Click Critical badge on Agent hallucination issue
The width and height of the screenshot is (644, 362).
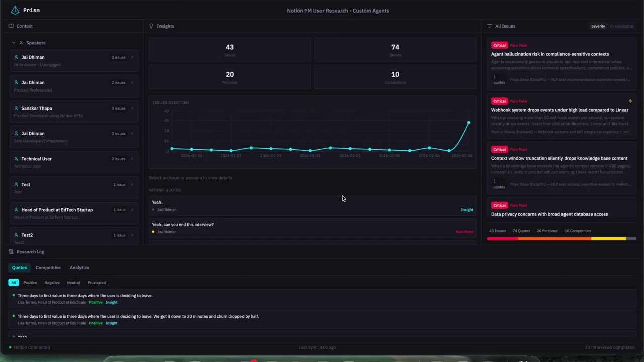click(x=500, y=45)
